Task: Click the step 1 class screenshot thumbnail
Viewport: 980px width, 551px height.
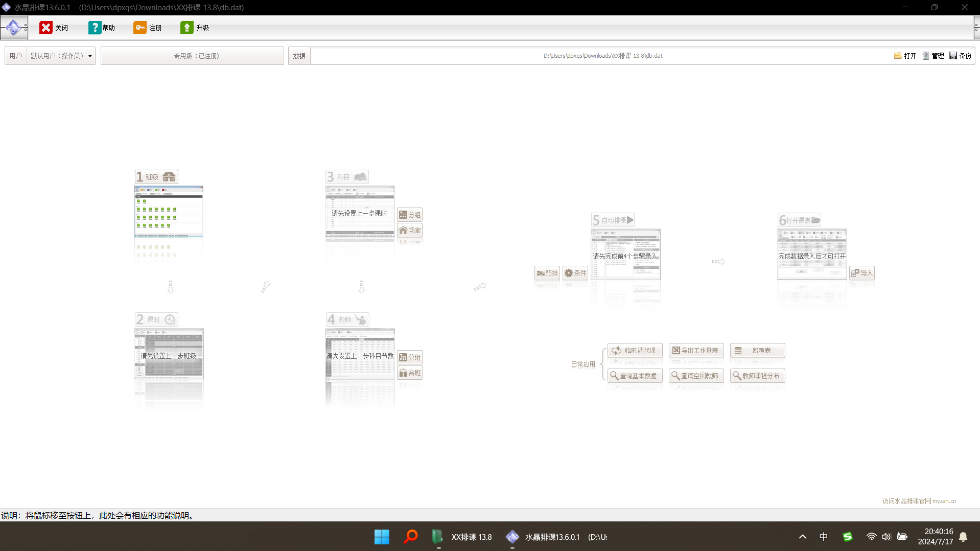Action: click(169, 212)
